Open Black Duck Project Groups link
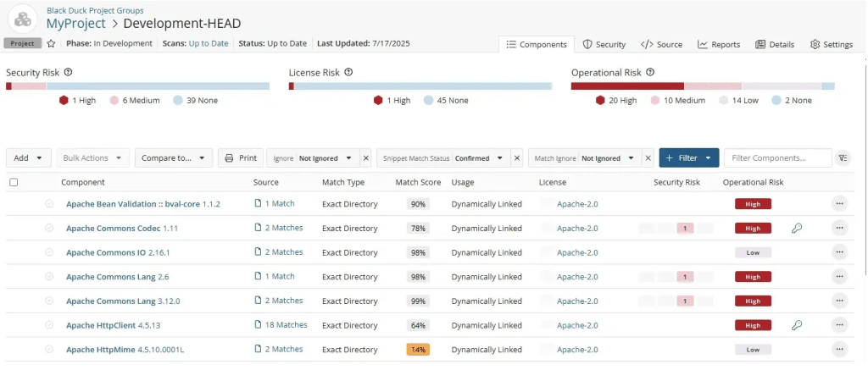This screenshot has height=370, width=868. tap(95, 10)
